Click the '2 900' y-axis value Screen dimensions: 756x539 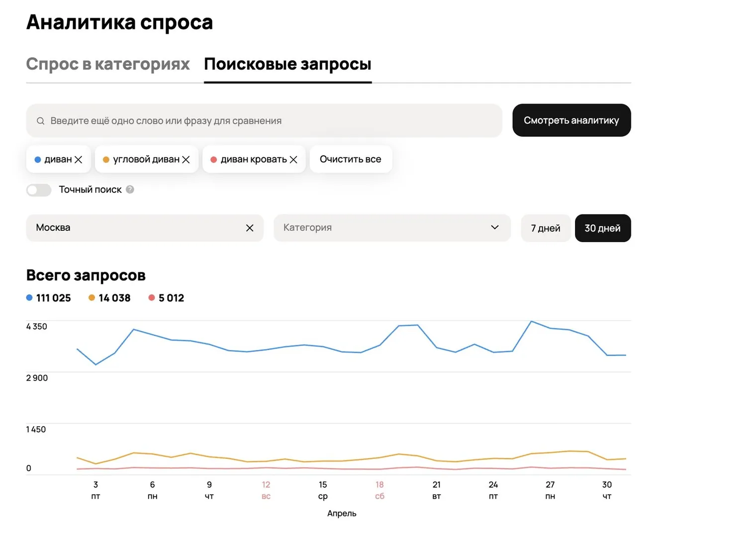(x=37, y=378)
